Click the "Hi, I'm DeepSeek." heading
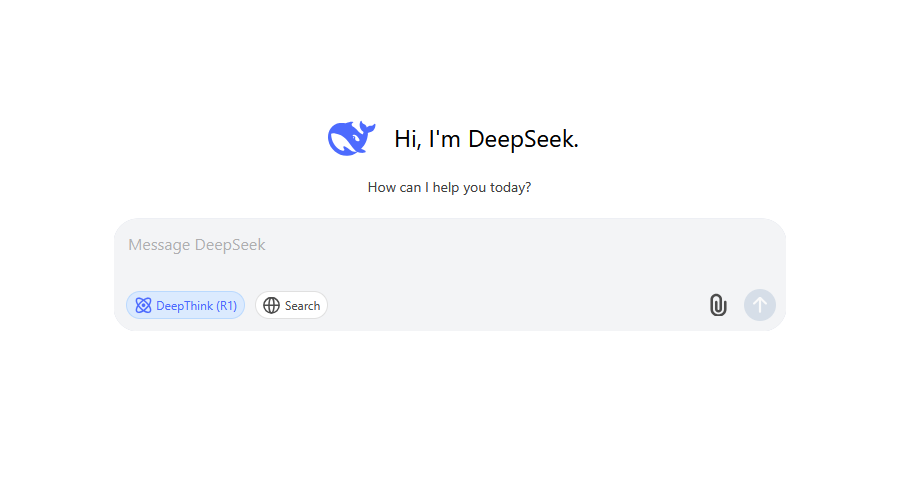Image resolution: width=915 pixels, height=503 pixels. 486,139
